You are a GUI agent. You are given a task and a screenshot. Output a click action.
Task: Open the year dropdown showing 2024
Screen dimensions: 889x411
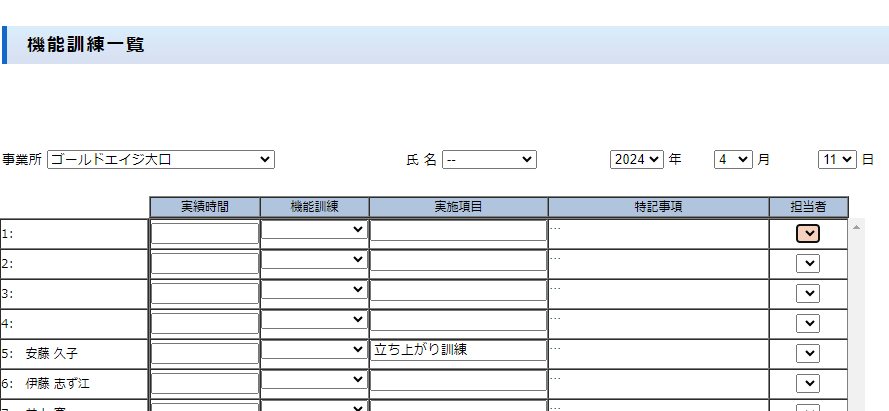click(x=637, y=160)
